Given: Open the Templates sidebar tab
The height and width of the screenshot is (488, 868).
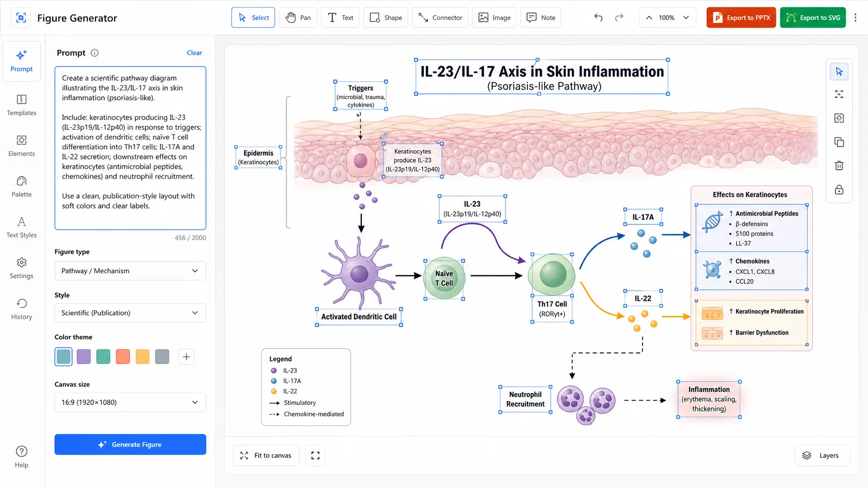Looking at the screenshot, I should click(x=22, y=105).
